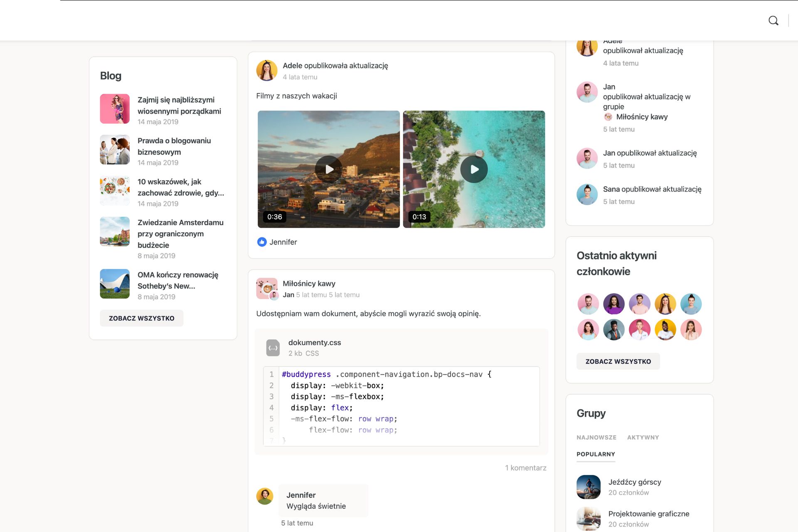Open the Projektowanie graficzne group link

(648, 514)
